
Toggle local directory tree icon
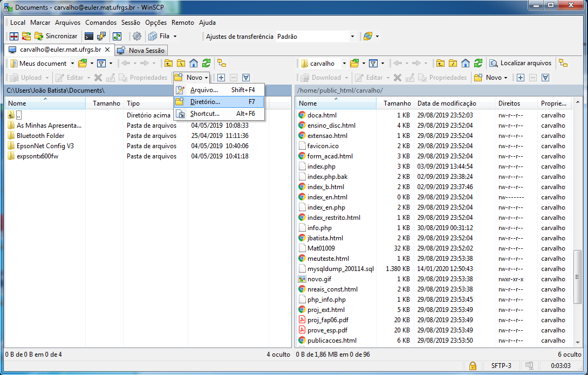(222, 64)
